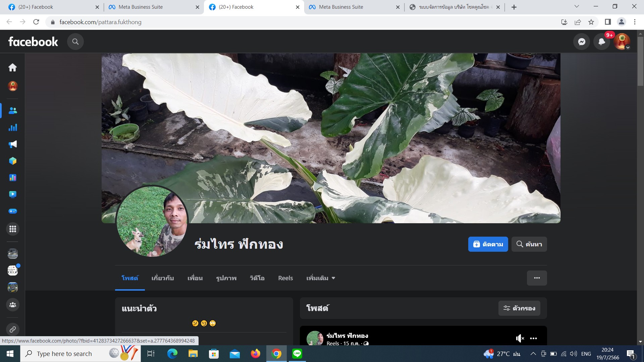Image resolution: width=644 pixels, height=362 pixels.
Task: Expand the เพิ่มเติม dropdown tab
Action: click(x=321, y=278)
